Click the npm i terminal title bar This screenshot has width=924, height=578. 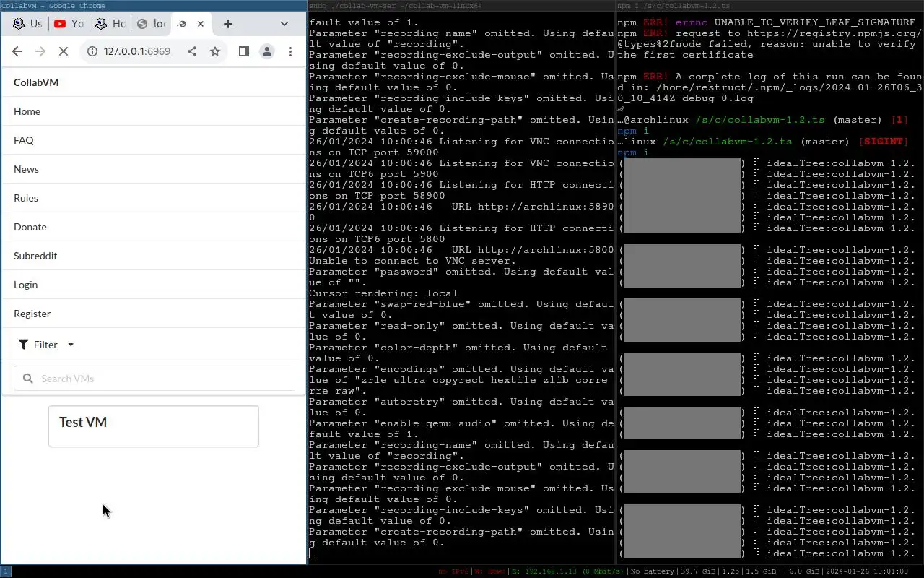tap(770, 6)
